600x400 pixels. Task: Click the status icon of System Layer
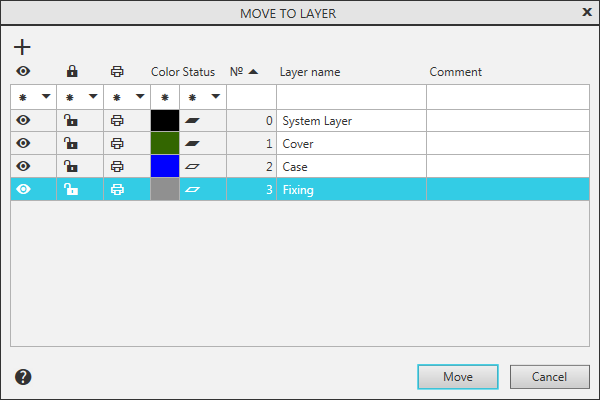pyautogui.click(x=193, y=121)
